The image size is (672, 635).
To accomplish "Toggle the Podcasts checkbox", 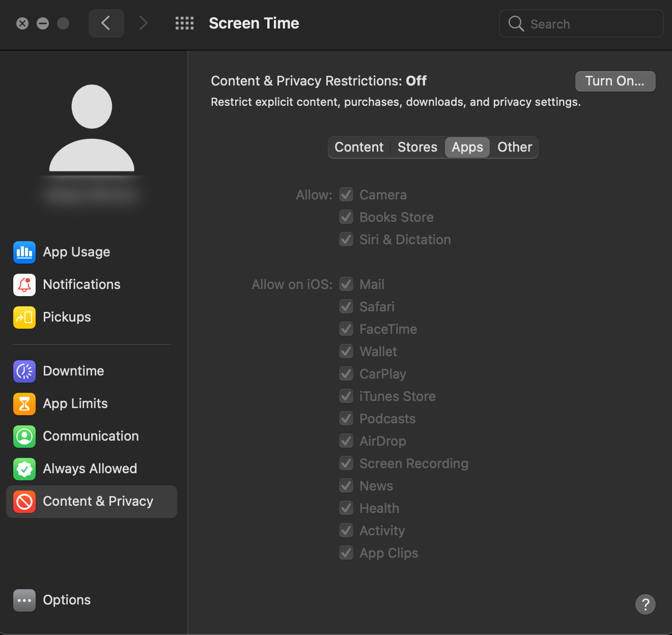I will tap(346, 418).
